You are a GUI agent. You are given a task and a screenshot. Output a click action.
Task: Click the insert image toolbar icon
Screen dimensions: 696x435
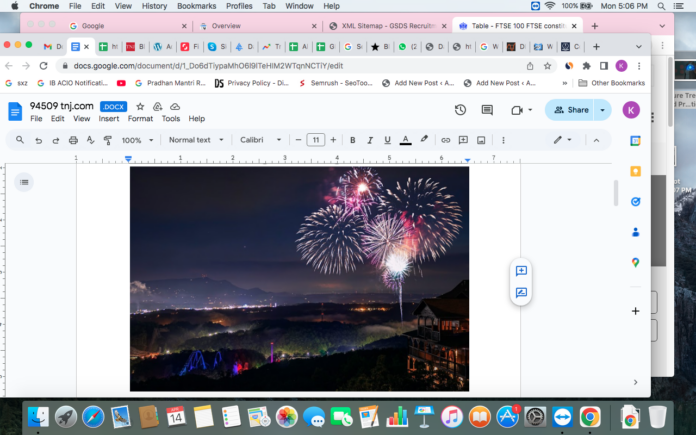point(481,140)
